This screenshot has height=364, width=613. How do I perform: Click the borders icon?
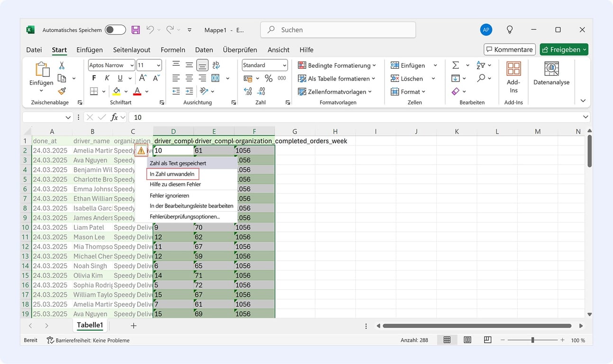point(94,91)
